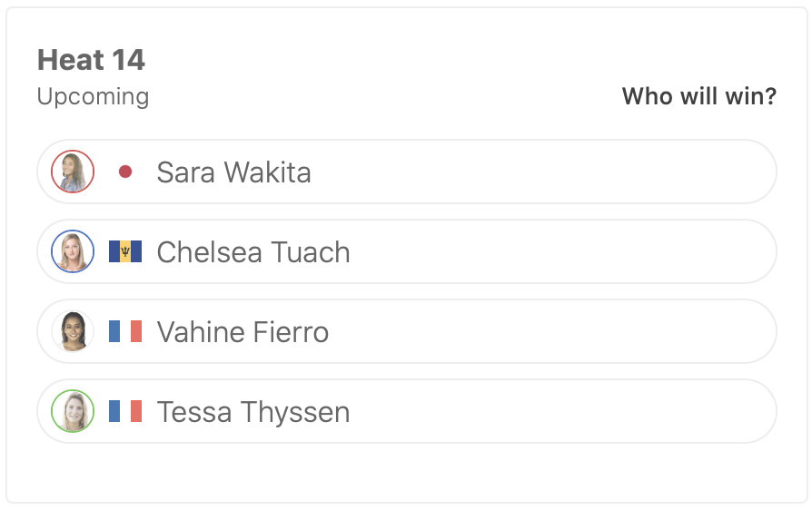812x510 pixels.
Task: Click the Tessa Thyssen name text
Action: [x=253, y=411]
